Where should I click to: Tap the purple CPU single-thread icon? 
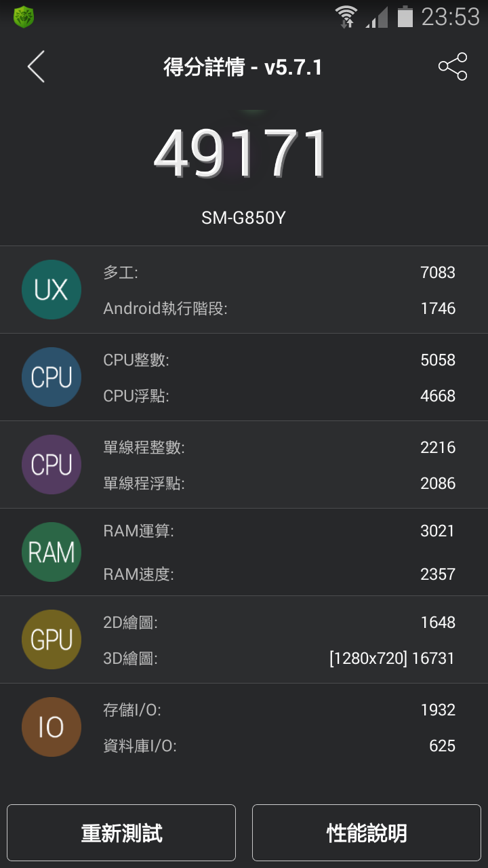click(x=52, y=465)
